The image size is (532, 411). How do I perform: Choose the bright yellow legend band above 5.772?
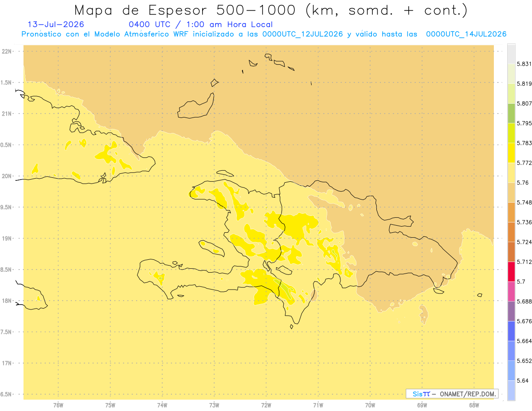point(511,153)
